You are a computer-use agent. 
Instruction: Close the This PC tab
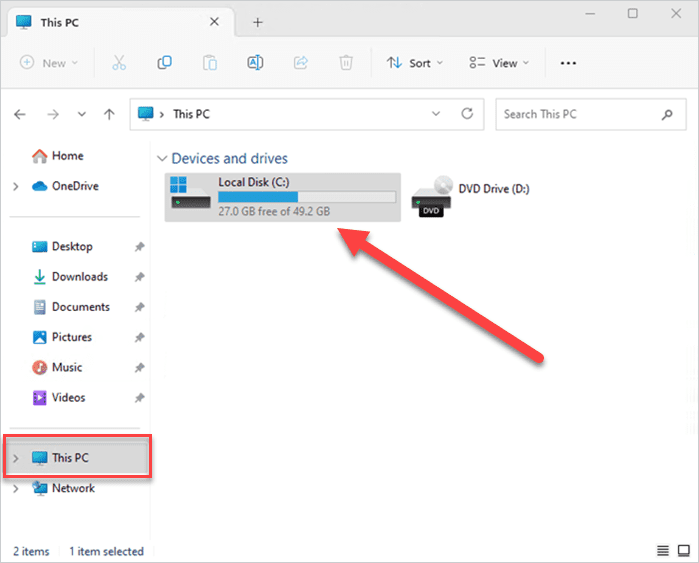(214, 21)
